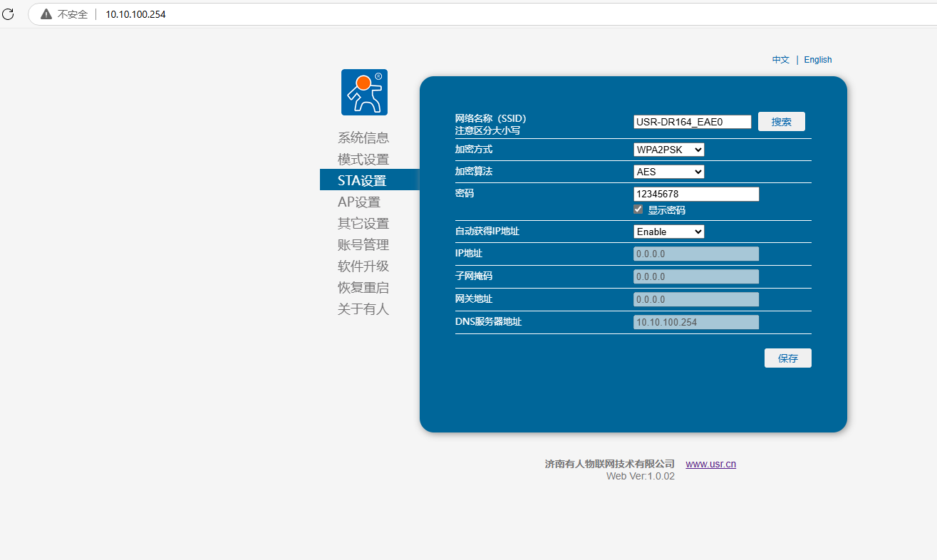This screenshot has height=560, width=937.
Task: Open the www.usr.cn link
Action: [x=710, y=464]
